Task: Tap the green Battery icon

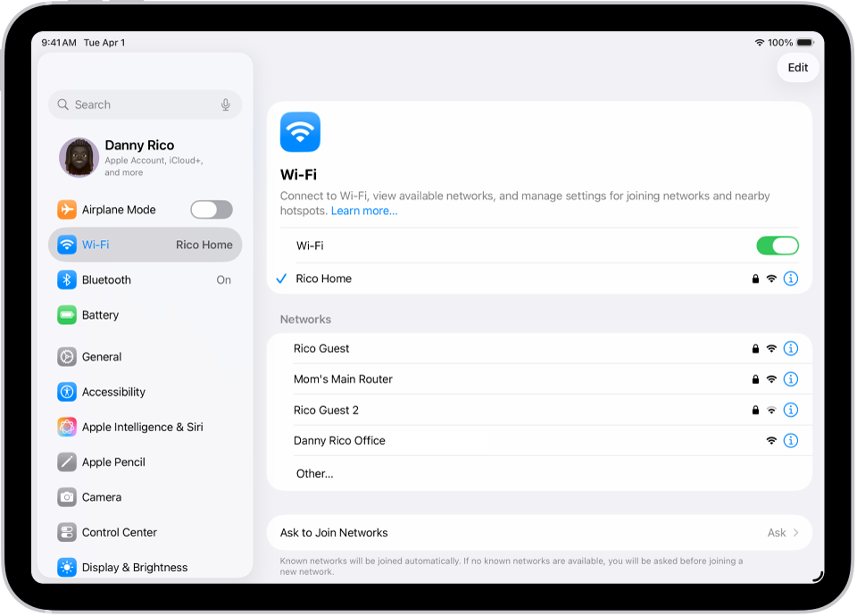Action: click(x=67, y=315)
